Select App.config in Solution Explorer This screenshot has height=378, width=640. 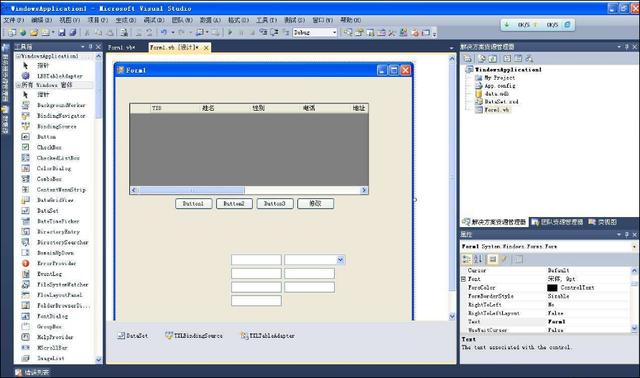click(x=496, y=86)
